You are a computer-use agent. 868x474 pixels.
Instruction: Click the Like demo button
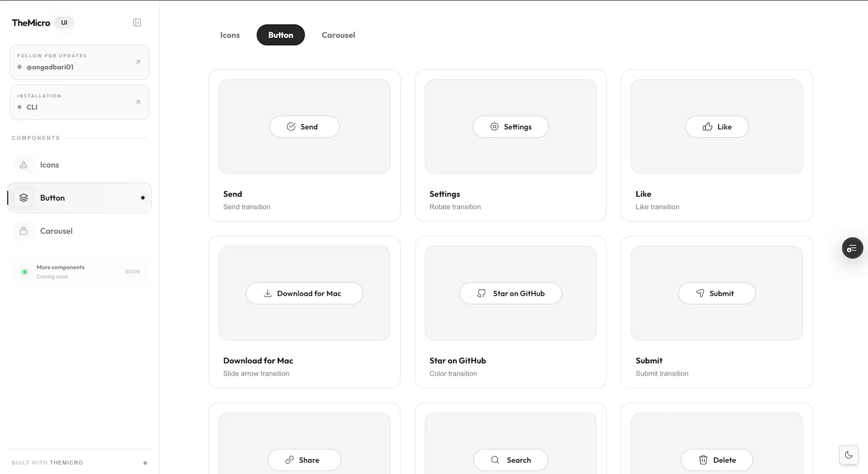(x=717, y=127)
